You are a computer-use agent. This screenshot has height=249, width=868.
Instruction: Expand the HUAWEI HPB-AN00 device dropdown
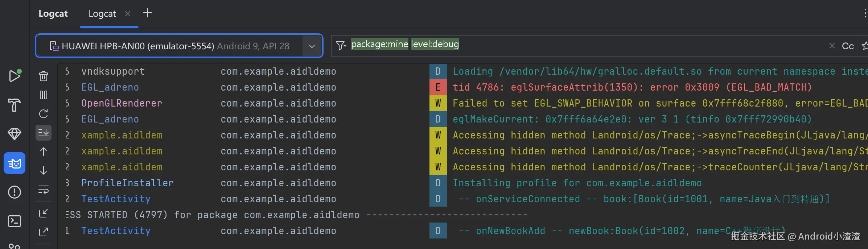312,46
